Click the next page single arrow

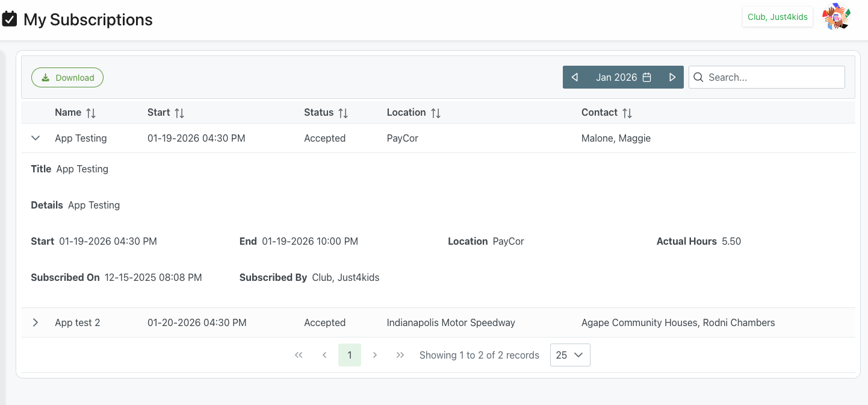point(375,355)
